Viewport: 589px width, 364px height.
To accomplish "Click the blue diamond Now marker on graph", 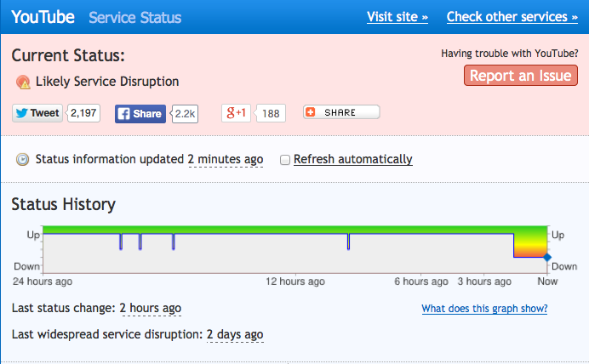I will pyautogui.click(x=547, y=257).
